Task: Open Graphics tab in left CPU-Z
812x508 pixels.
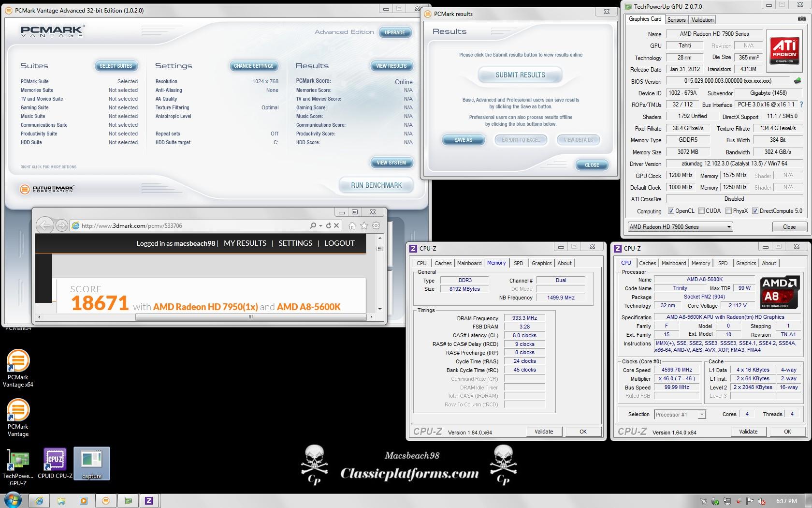Action: tap(541, 263)
